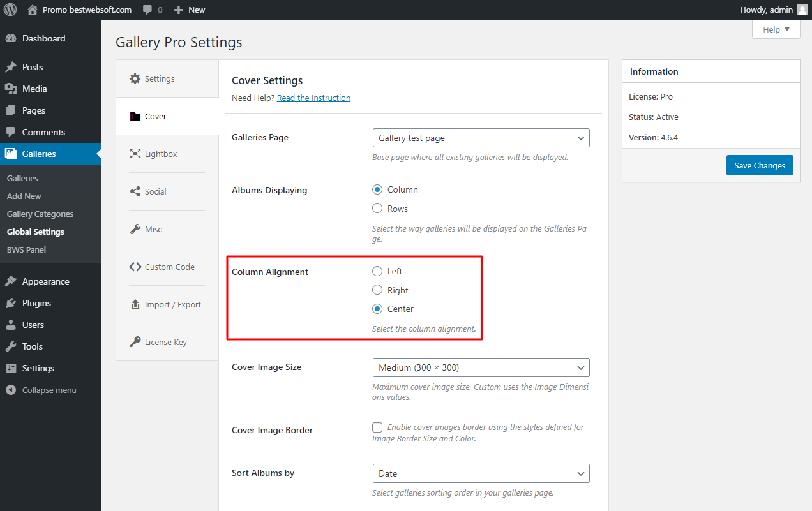This screenshot has height=511, width=812.
Task: Open the Import / Export tab
Action: click(167, 304)
